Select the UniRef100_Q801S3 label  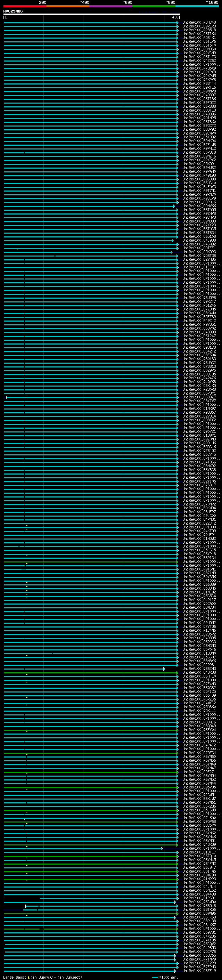(x=199, y=359)
